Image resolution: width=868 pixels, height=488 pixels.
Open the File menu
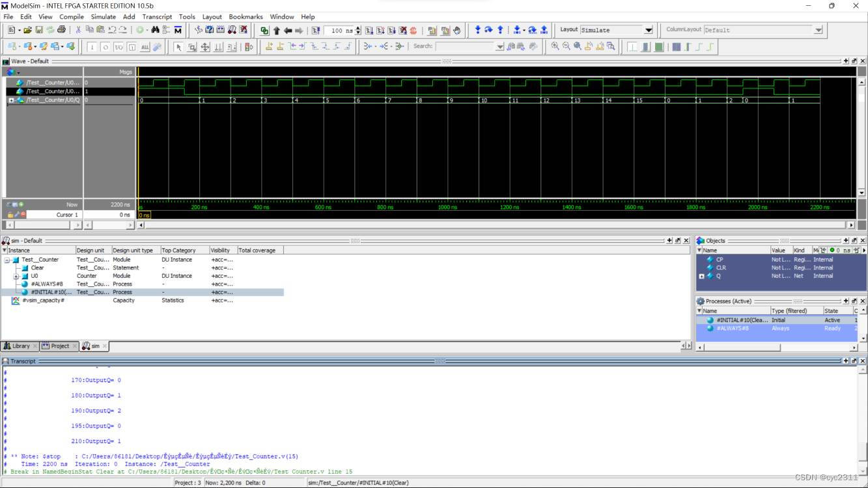click(8, 16)
